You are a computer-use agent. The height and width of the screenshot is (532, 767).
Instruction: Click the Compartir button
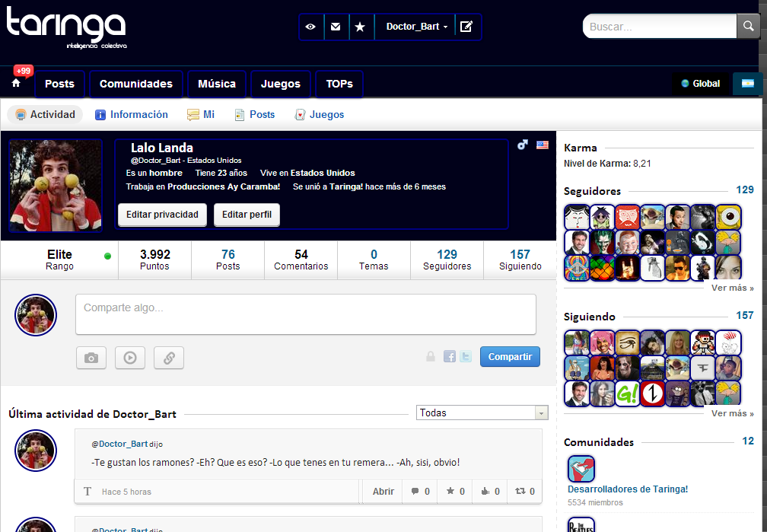[x=510, y=357]
